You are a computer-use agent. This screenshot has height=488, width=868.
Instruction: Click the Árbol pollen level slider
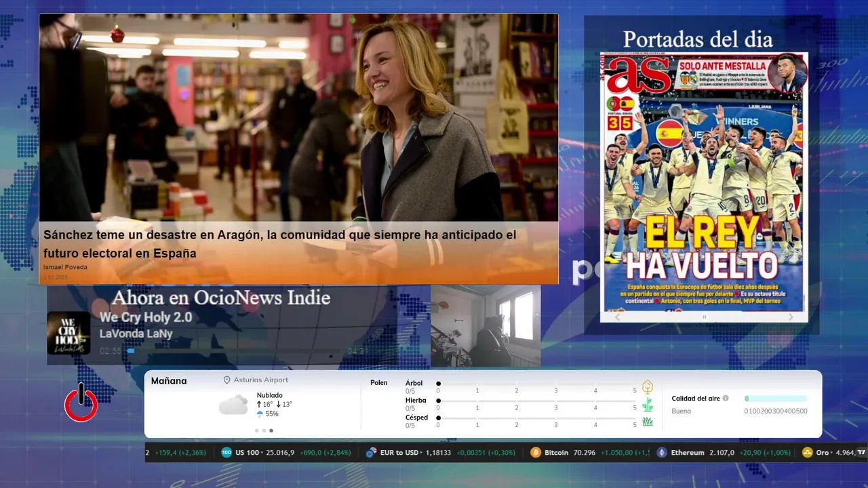coord(536,384)
